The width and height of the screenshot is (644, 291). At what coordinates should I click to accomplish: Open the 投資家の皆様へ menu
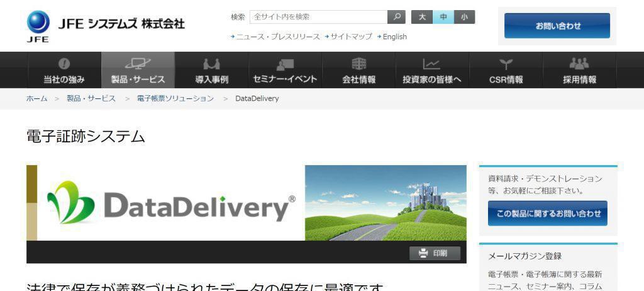point(432,70)
